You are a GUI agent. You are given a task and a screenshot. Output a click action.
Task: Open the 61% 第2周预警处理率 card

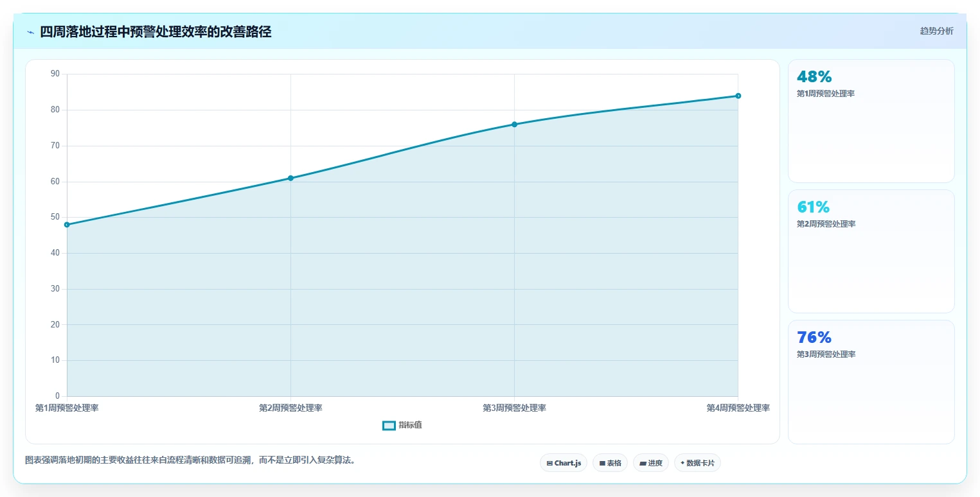[x=871, y=251]
